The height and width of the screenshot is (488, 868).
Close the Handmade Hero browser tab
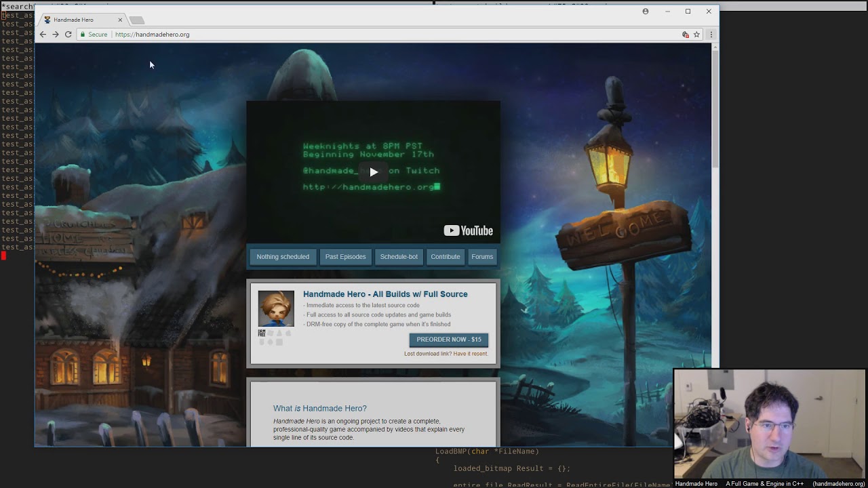[x=120, y=20]
